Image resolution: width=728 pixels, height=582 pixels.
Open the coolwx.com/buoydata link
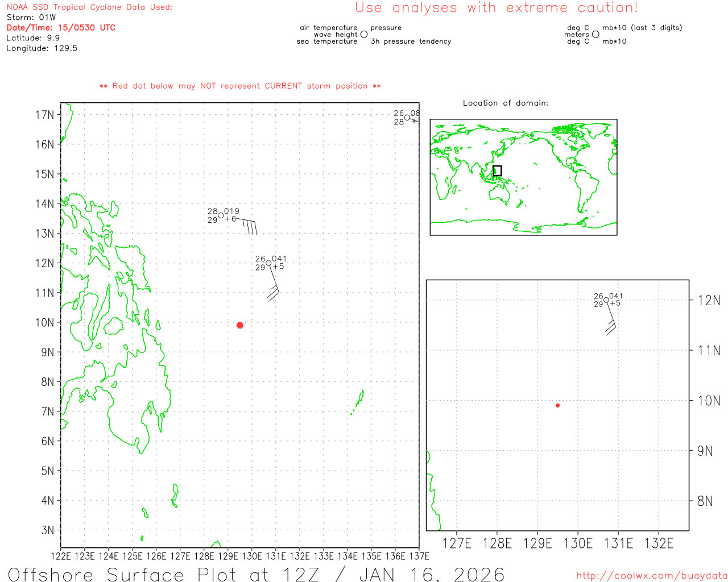[651, 576]
